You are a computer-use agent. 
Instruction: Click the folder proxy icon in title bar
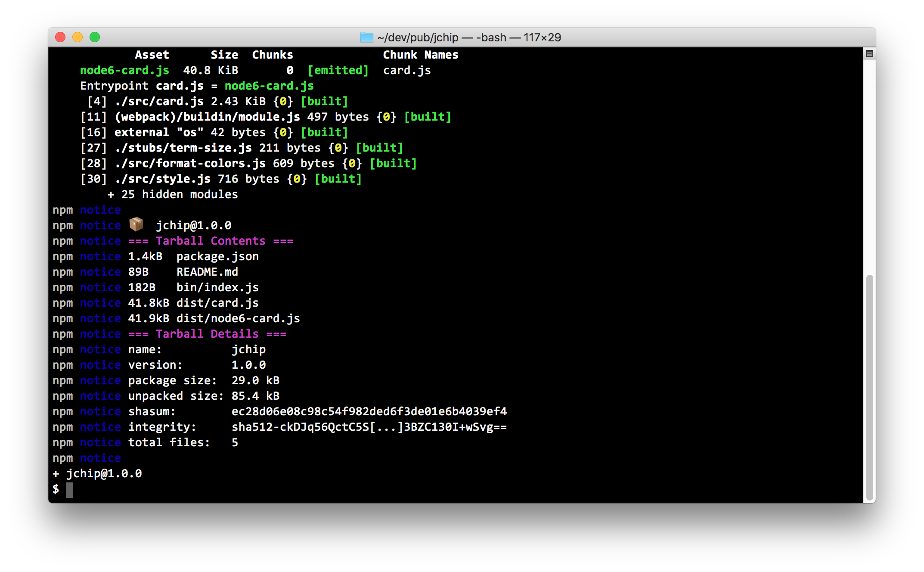[x=366, y=37]
